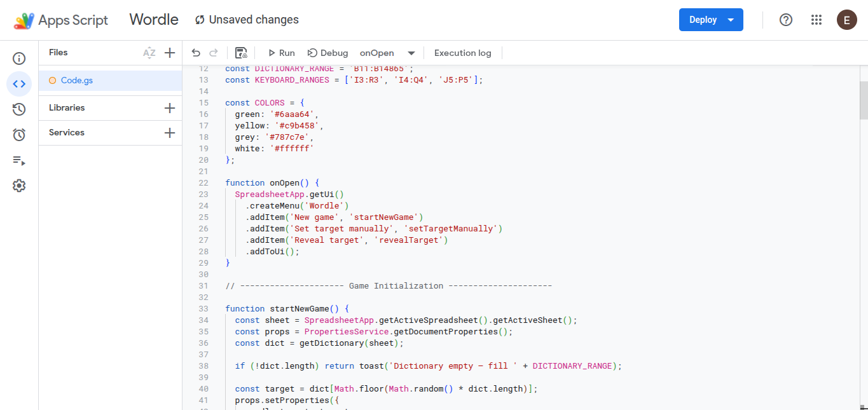
Task: Open the Execution log
Action: (462, 53)
